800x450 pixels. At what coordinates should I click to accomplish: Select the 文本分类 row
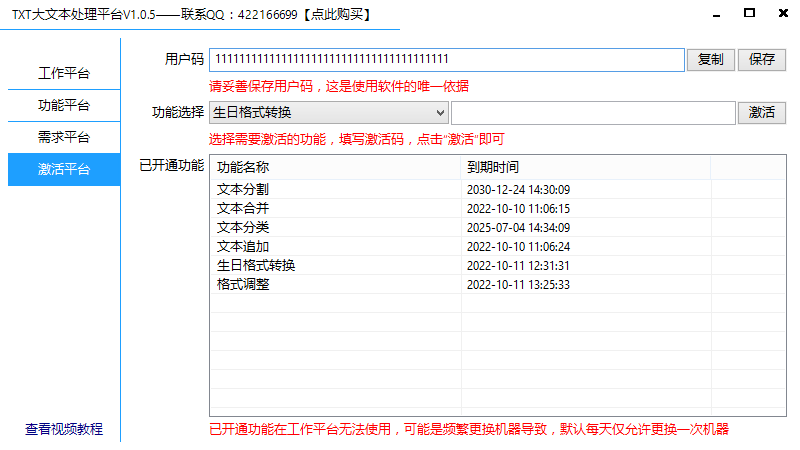(497, 227)
